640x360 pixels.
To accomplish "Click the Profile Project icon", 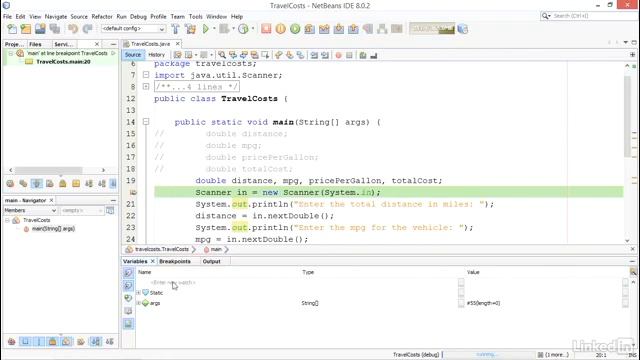I will 243,29.
